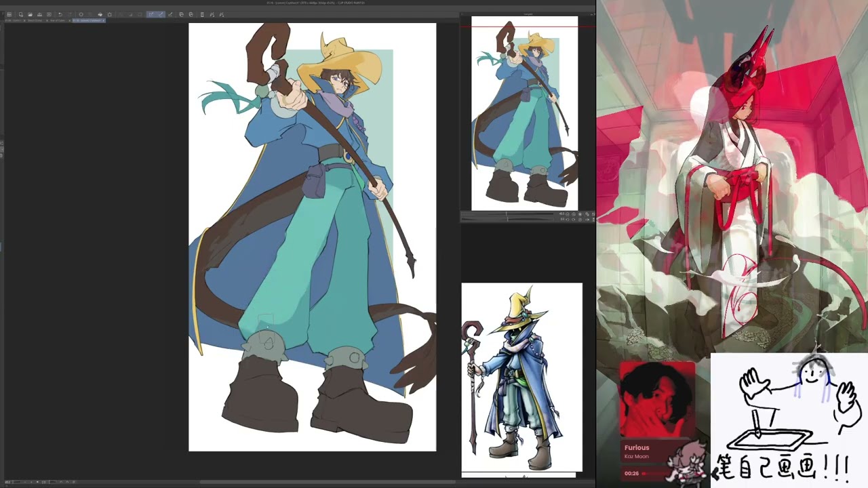Click the Redo arrow icon
Screen dimensions: 868x488
pyautogui.click(x=69, y=14)
